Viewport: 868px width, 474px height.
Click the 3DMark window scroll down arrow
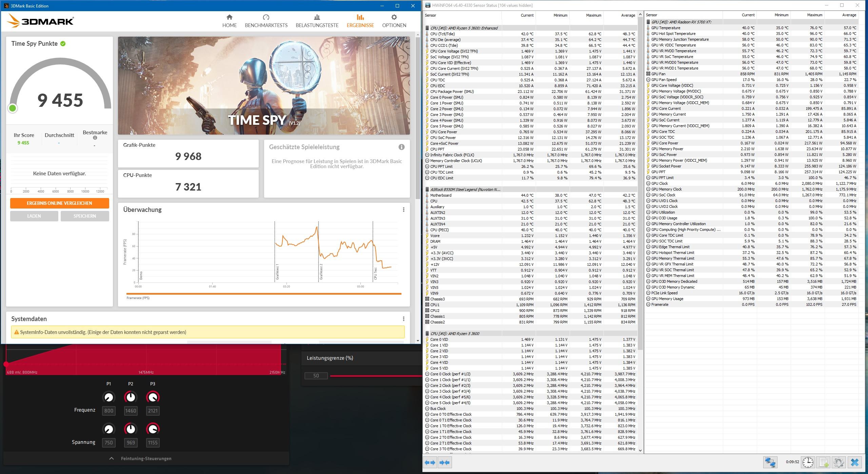coord(418,341)
